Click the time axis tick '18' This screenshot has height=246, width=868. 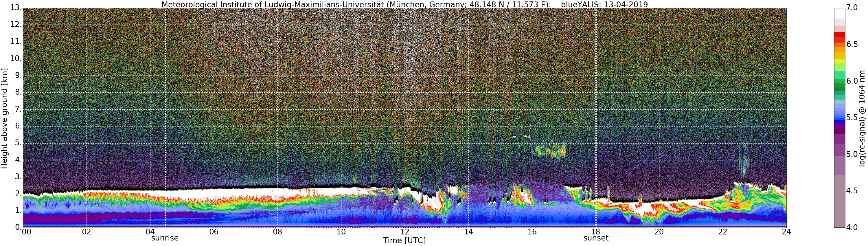pos(596,232)
